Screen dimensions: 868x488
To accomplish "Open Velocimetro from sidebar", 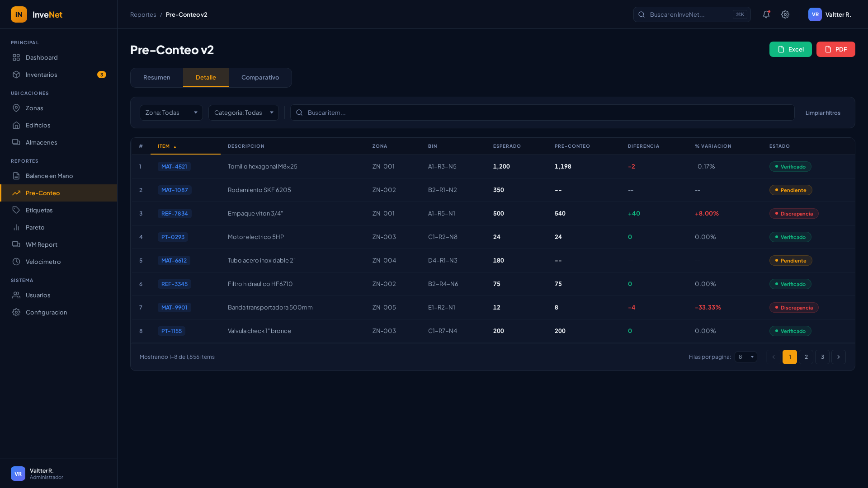I will pyautogui.click(x=43, y=262).
